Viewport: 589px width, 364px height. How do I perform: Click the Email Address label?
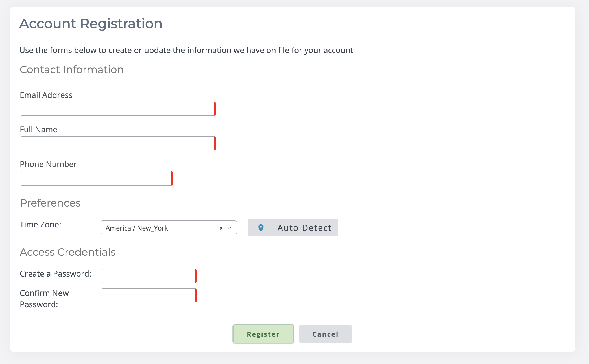(x=46, y=95)
